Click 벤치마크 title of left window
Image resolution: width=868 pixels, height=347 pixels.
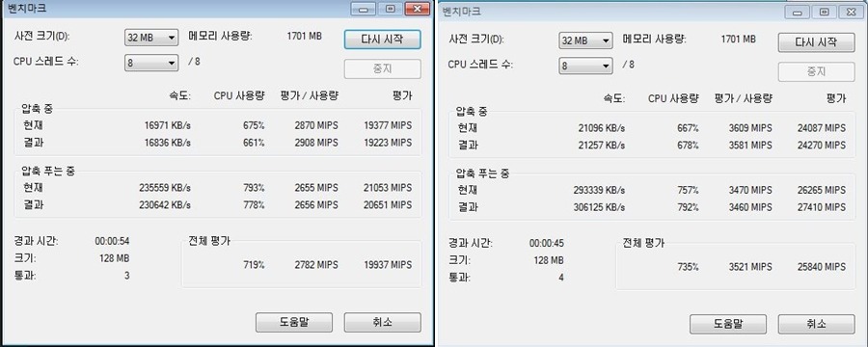pos(27,9)
